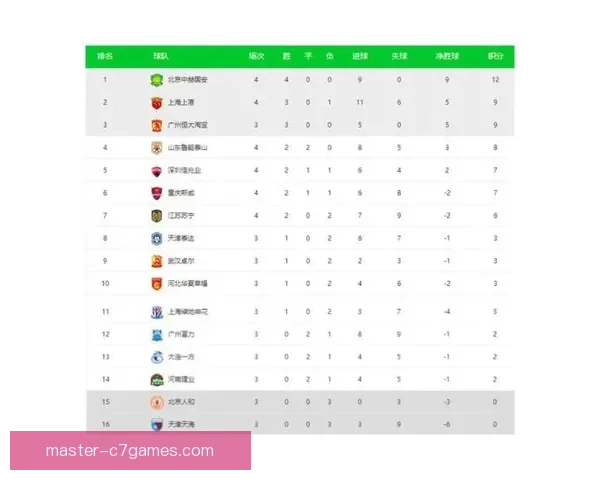Click the 北京人和 team name

(x=181, y=402)
